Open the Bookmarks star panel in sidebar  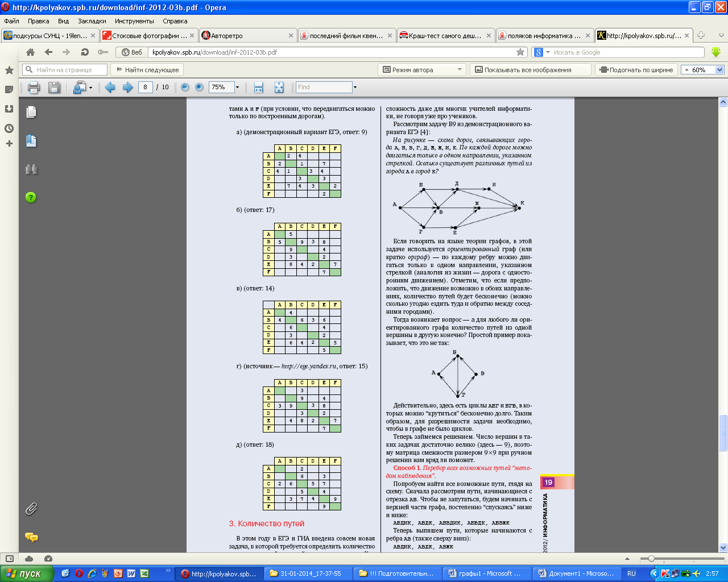9,70
